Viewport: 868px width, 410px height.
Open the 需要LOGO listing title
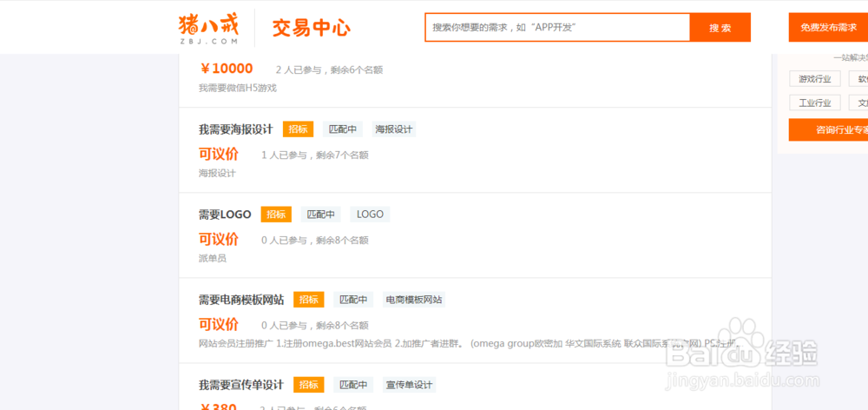(x=225, y=215)
